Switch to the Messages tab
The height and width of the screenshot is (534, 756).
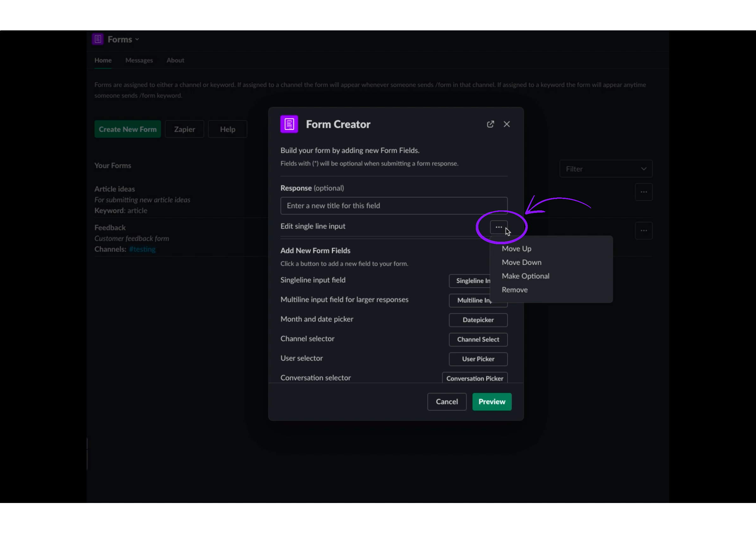click(139, 60)
